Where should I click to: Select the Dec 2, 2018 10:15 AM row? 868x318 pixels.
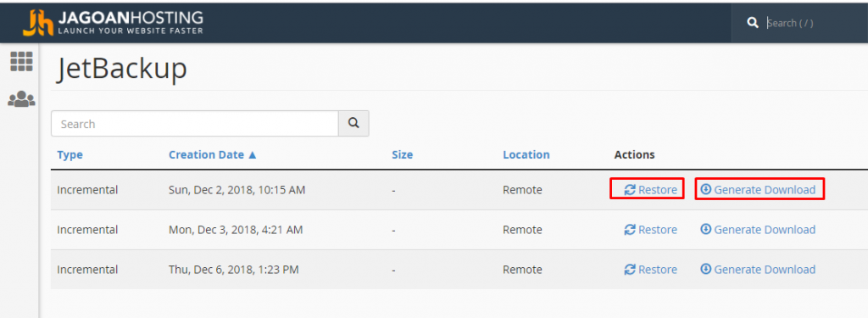pos(459,190)
